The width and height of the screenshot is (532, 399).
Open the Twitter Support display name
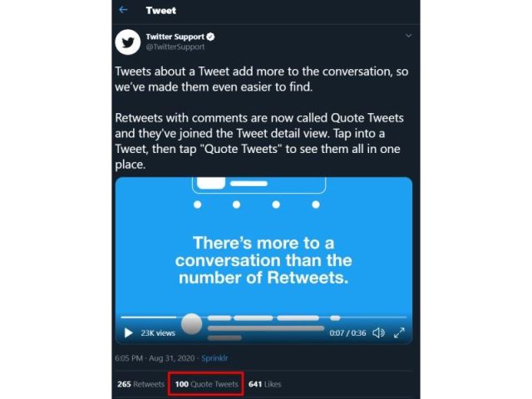click(x=175, y=37)
